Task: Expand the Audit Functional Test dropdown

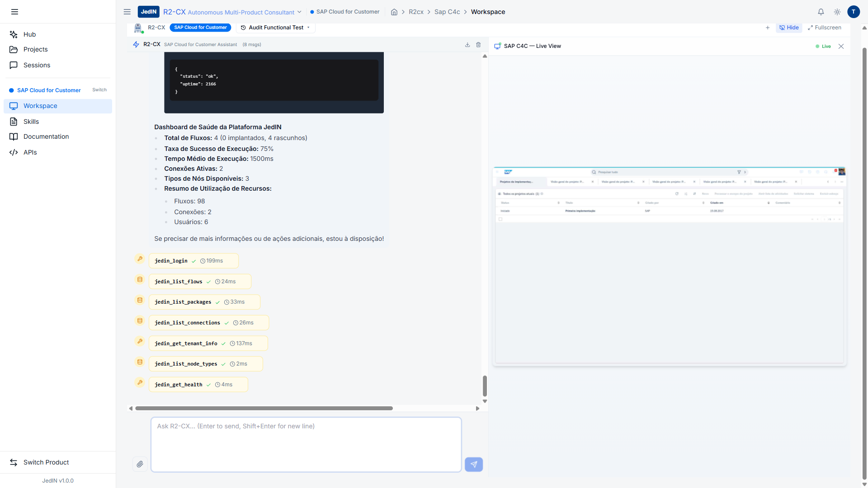Action: (x=275, y=28)
